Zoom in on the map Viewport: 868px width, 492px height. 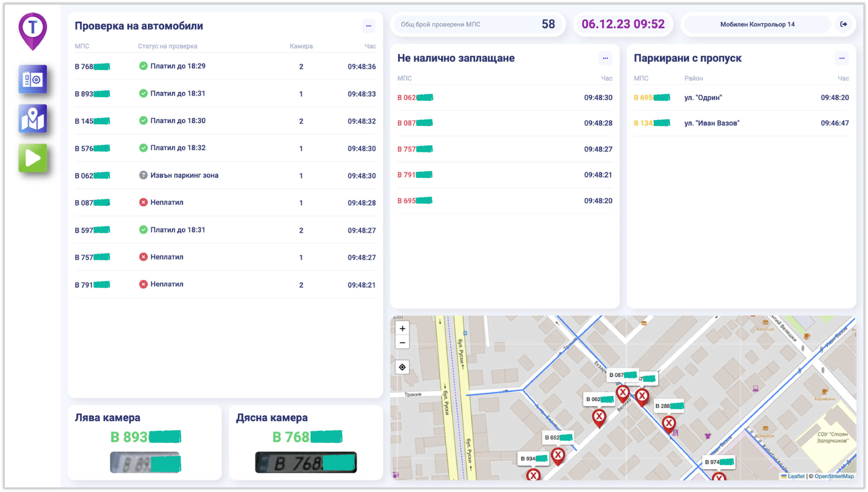click(x=402, y=328)
